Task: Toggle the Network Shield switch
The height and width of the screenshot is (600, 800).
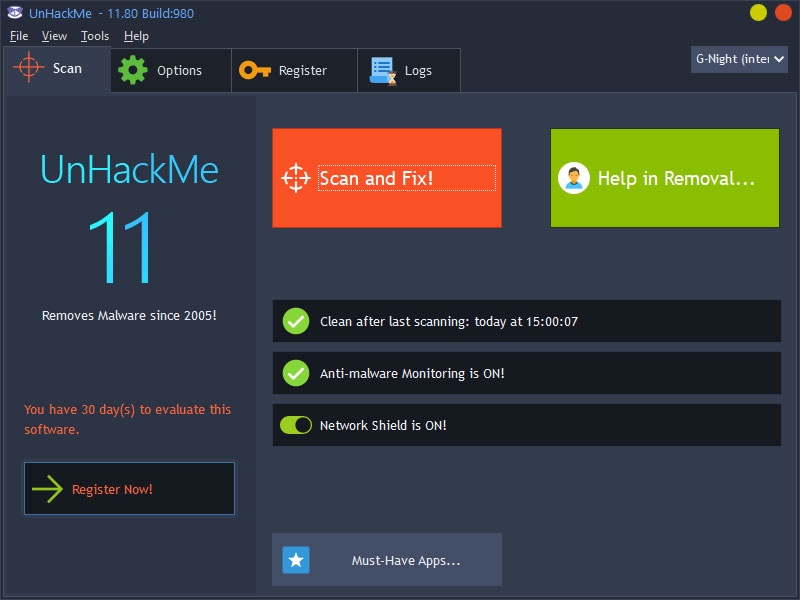Action: pyautogui.click(x=296, y=425)
